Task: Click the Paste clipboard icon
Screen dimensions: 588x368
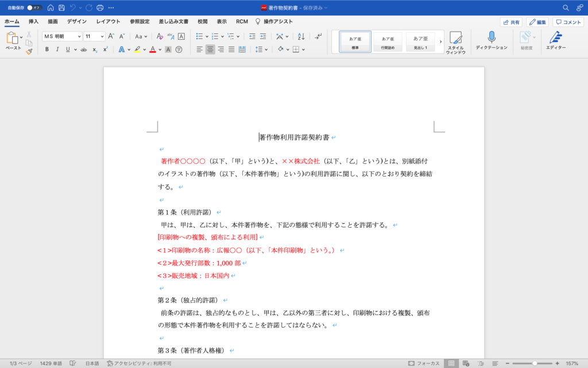Action: coord(13,37)
